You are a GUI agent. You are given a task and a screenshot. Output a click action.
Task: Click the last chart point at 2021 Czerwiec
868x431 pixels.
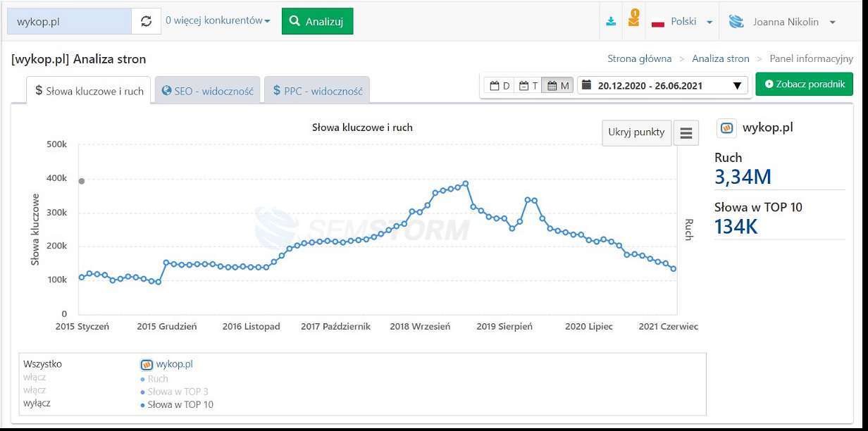click(x=674, y=268)
